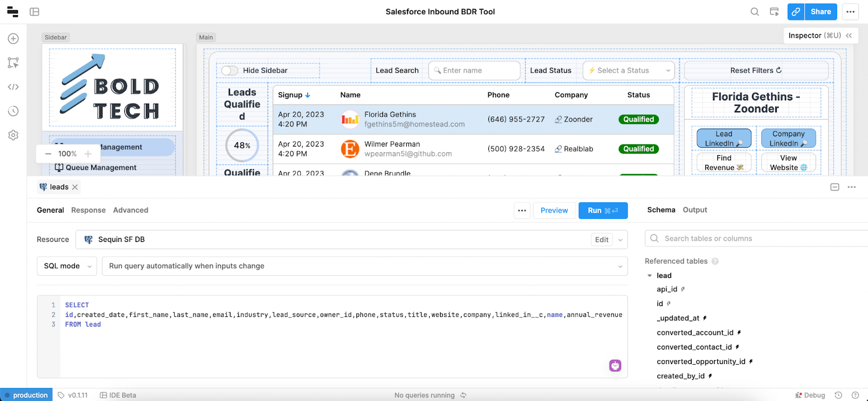Viewport: 868px width, 401px height.
Task: Toggle the left panel layout icon
Action: coord(35,11)
